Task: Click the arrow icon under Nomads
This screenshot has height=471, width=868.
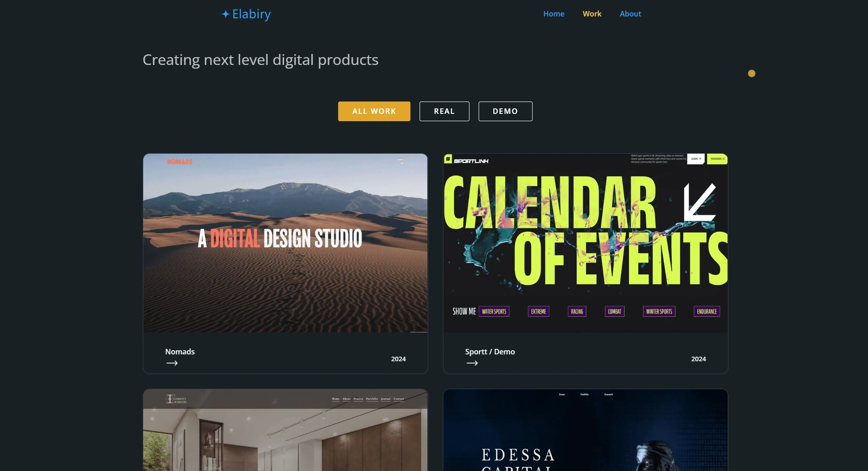Action: 172,363
